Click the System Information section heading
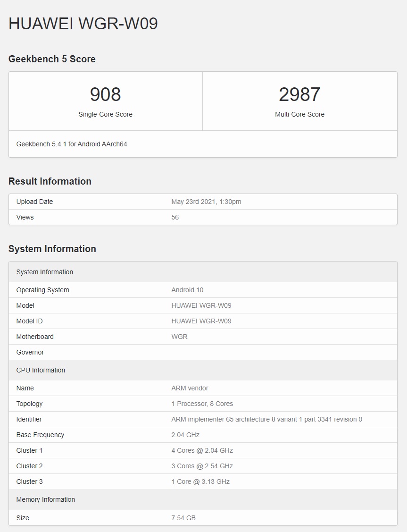The height and width of the screenshot is (532, 407). coord(51,249)
